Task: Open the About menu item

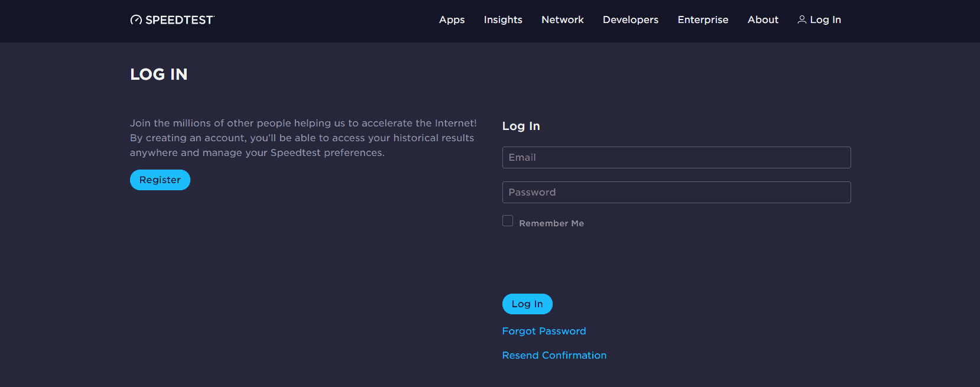Action: [763, 19]
